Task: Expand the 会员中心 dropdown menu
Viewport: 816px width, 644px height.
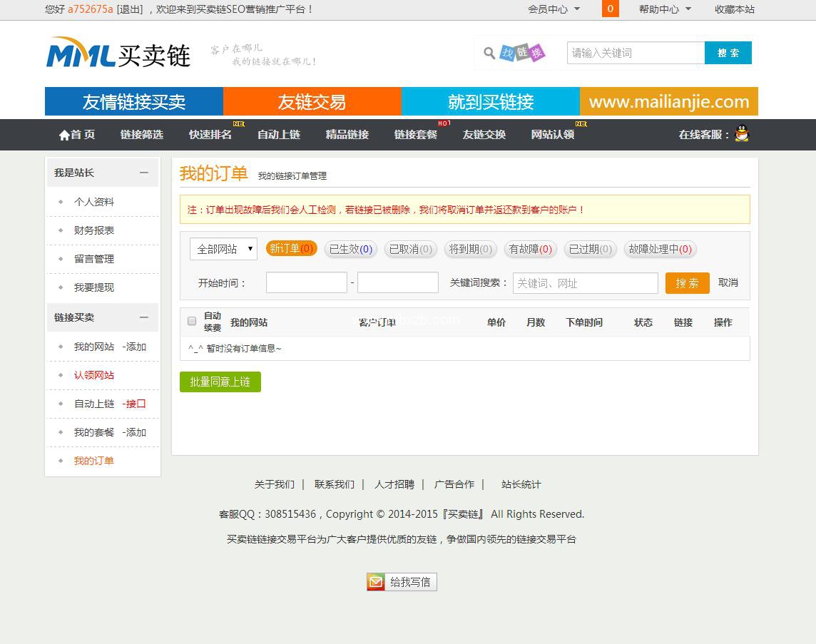Action: tap(554, 9)
